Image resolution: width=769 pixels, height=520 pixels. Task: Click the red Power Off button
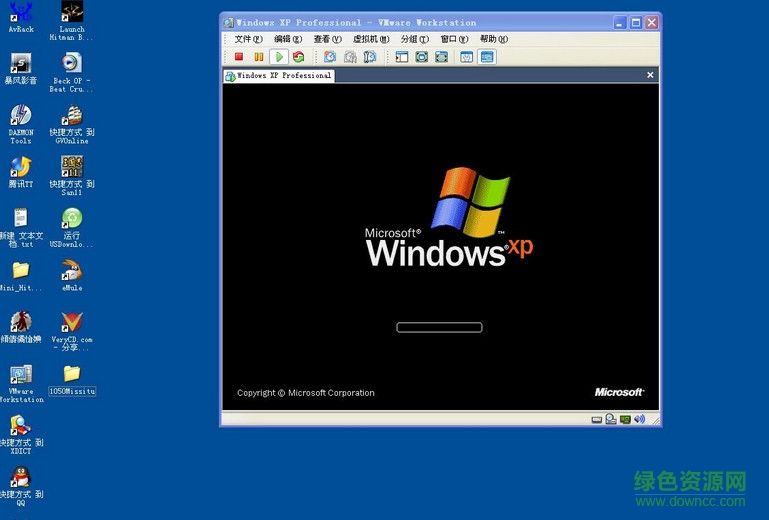(239, 57)
